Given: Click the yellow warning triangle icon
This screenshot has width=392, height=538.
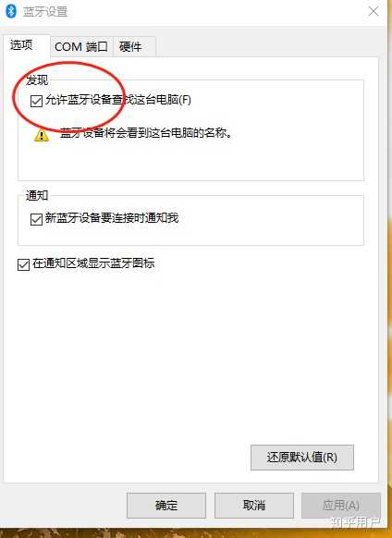Looking at the screenshot, I should [42, 135].
